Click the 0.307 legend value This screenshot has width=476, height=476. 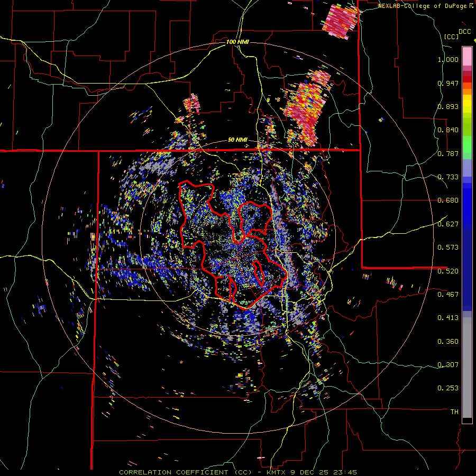tap(448, 365)
